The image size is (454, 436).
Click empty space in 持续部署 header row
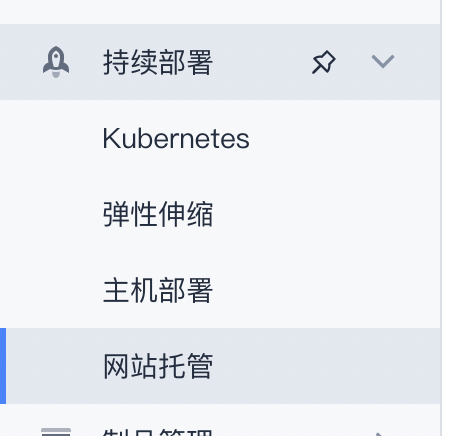(x=262, y=62)
